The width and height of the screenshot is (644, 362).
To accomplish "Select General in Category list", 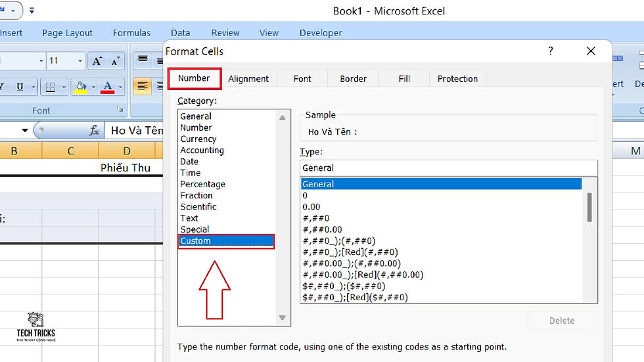I will pos(196,116).
